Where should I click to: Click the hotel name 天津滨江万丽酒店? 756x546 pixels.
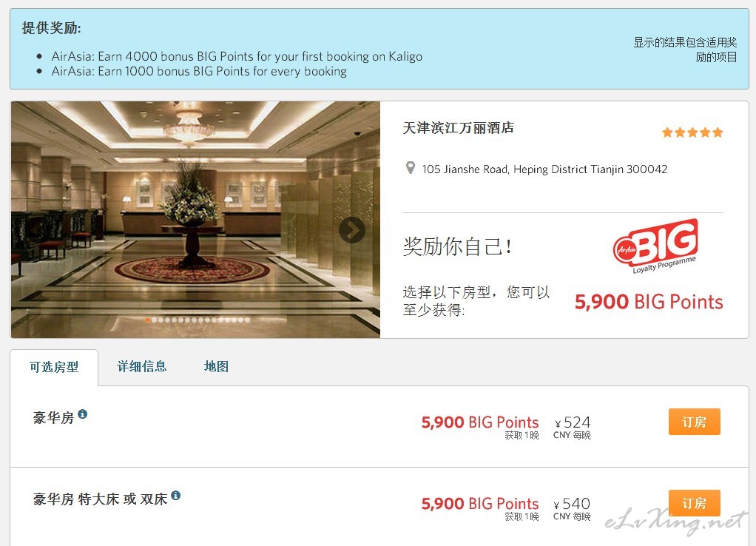(x=458, y=128)
